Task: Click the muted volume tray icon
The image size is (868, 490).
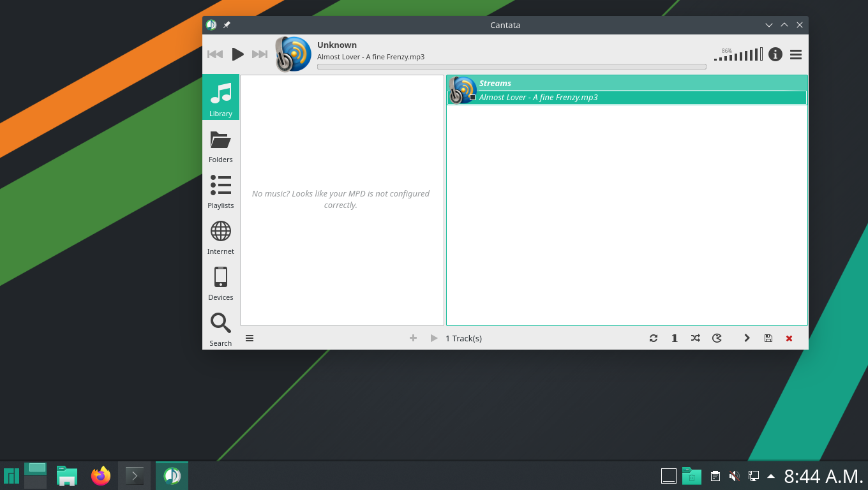Action: point(735,476)
